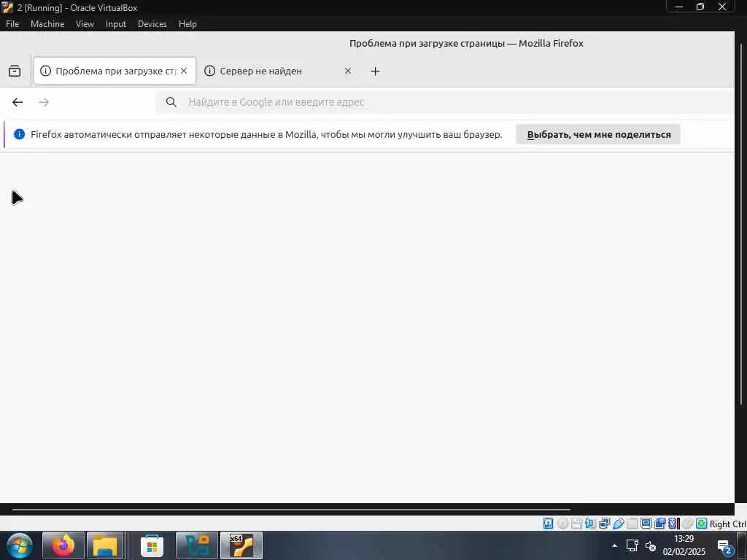Switch to the 'Сервер не найден' tab
The height and width of the screenshot is (560, 747).
tap(279, 71)
